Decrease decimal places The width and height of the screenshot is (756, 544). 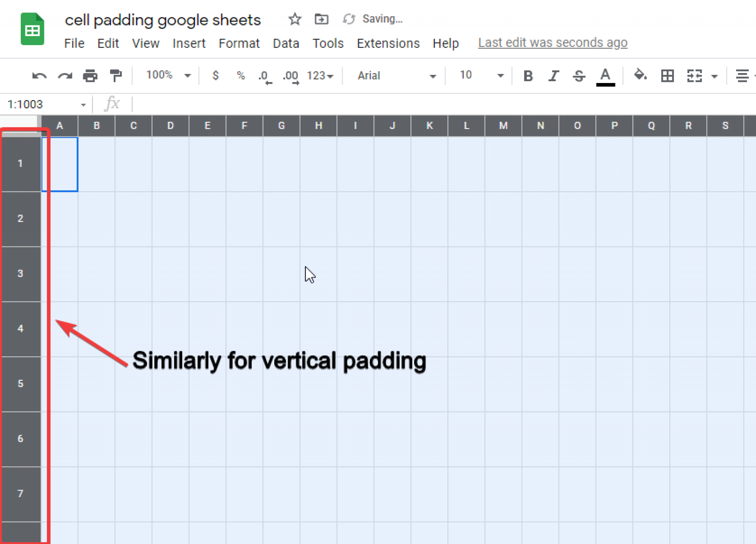pos(265,77)
